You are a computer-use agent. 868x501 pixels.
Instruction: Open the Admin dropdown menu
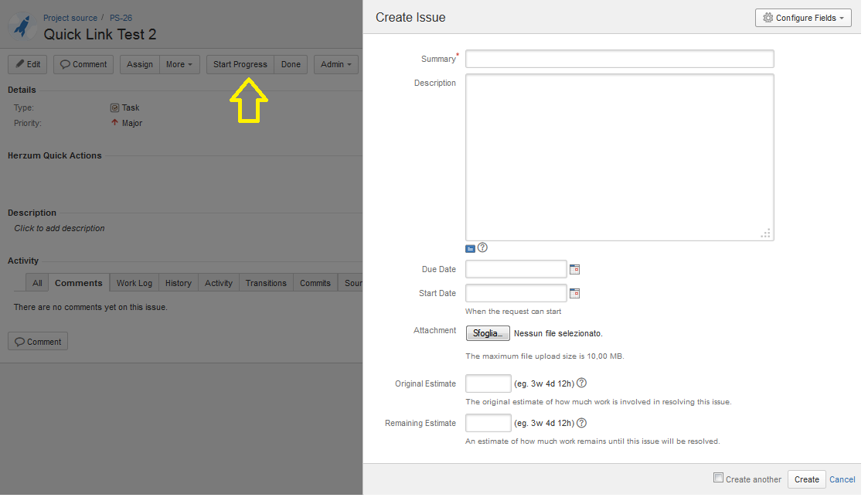point(335,64)
